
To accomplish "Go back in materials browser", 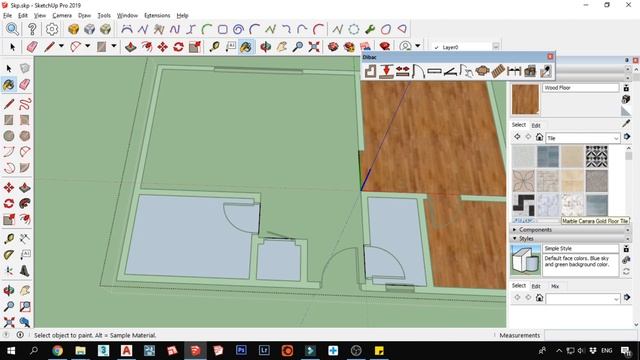I will point(517,137).
